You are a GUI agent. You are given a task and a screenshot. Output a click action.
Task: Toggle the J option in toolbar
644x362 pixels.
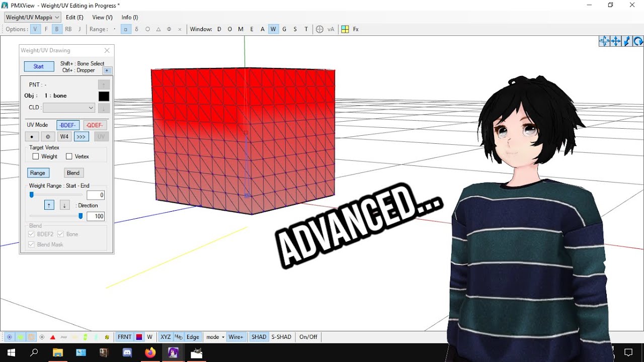point(79,29)
